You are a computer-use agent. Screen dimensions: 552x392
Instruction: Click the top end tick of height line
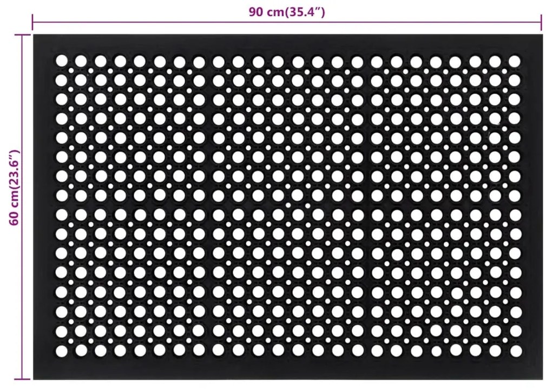click(23, 35)
